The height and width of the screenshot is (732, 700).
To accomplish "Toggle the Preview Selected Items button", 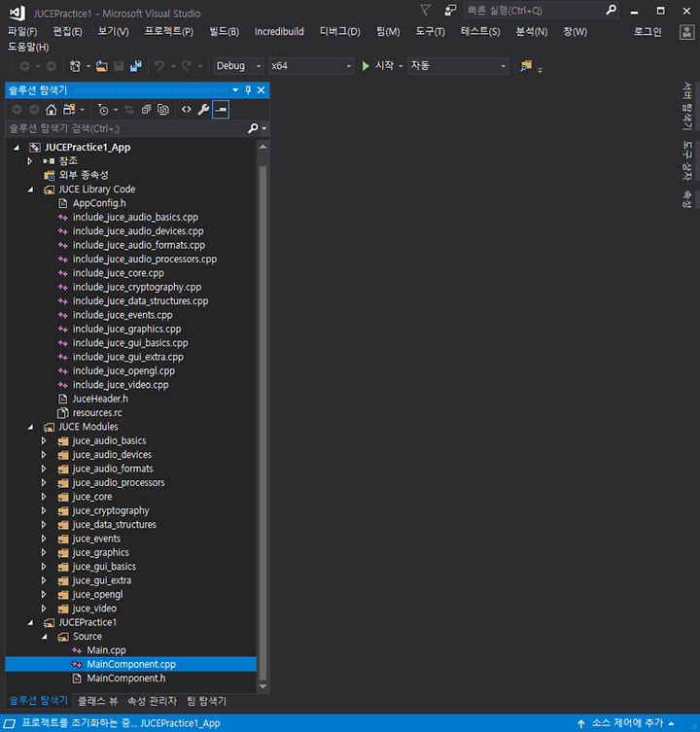I will (221, 110).
